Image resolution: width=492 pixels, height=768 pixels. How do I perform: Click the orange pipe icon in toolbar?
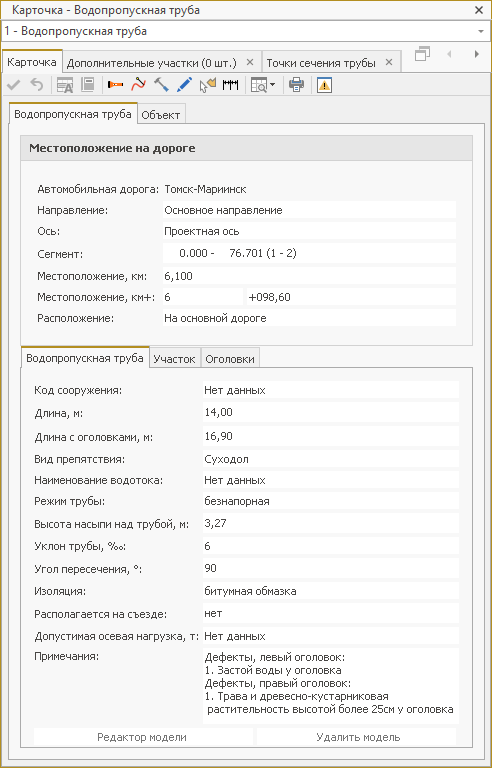click(116, 85)
